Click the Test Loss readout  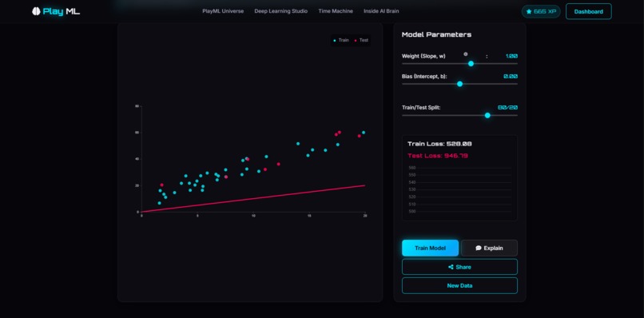pos(437,156)
